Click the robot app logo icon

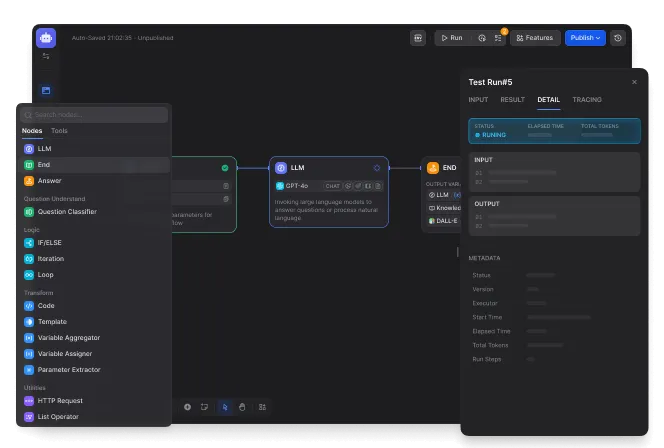click(x=46, y=38)
